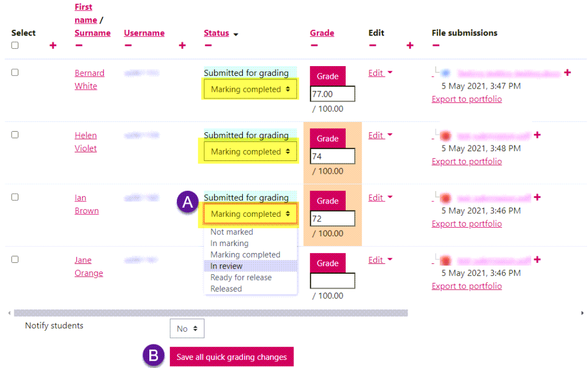Collapse the Status column via its minus icon

(x=208, y=45)
